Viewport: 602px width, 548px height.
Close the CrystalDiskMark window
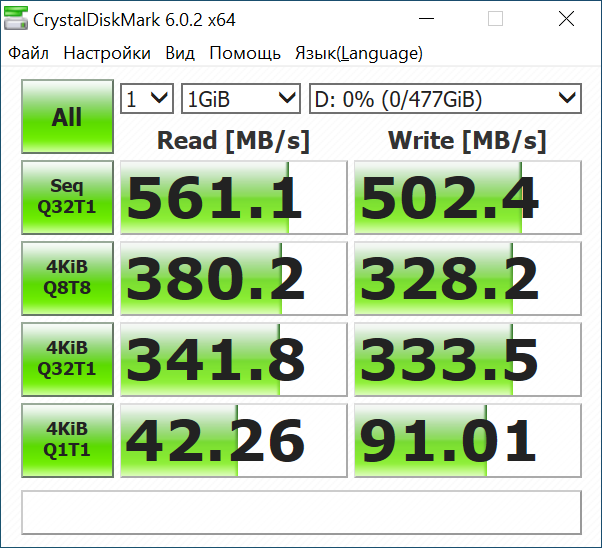(x=566, y=18)
